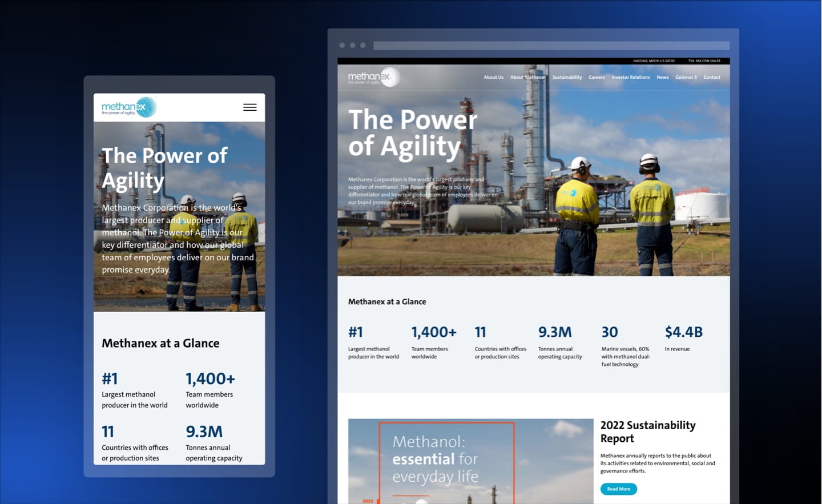Click the mobile '9.3M' statistic
Image resolution: width=822 pixels, height=504 pixels.
pyautogui.click(x=204, y=432)
